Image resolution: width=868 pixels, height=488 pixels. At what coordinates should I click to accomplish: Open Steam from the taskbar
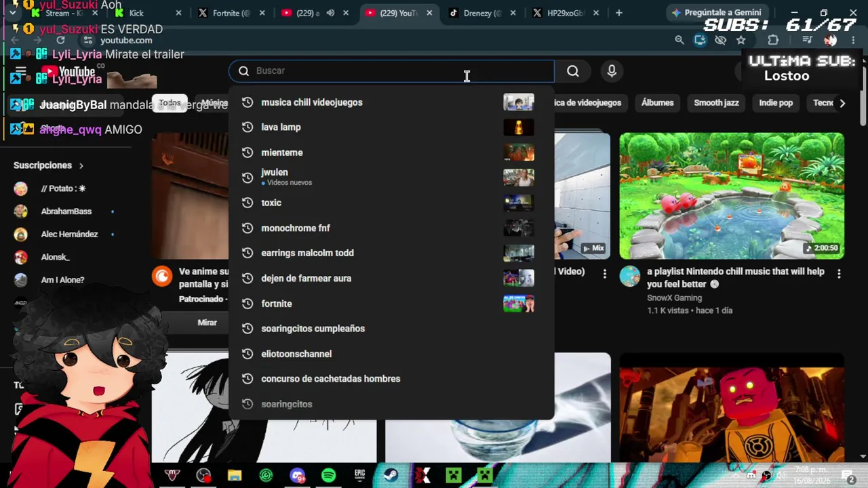[x=391, y=476]
